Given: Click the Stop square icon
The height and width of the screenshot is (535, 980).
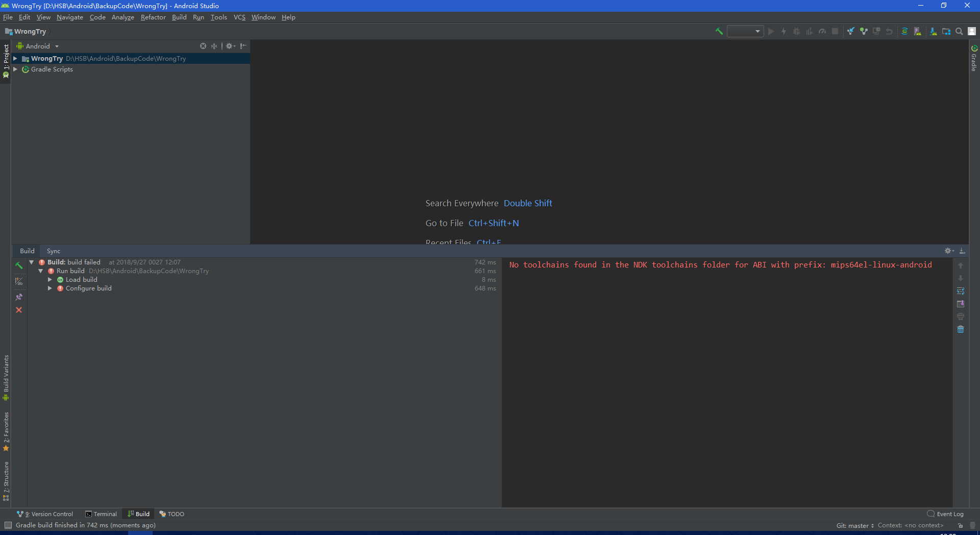Looking at the screenshot, I should [x=835, y=31].
